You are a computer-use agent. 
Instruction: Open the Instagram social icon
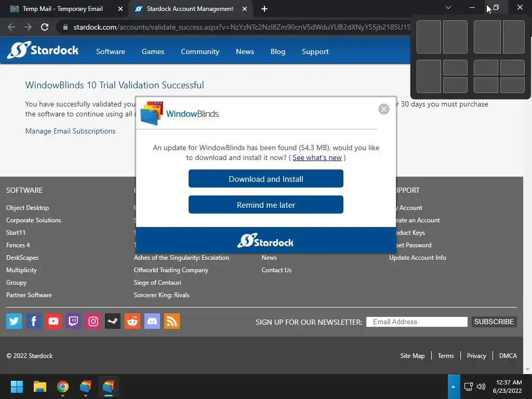click(x=93, y=321)
